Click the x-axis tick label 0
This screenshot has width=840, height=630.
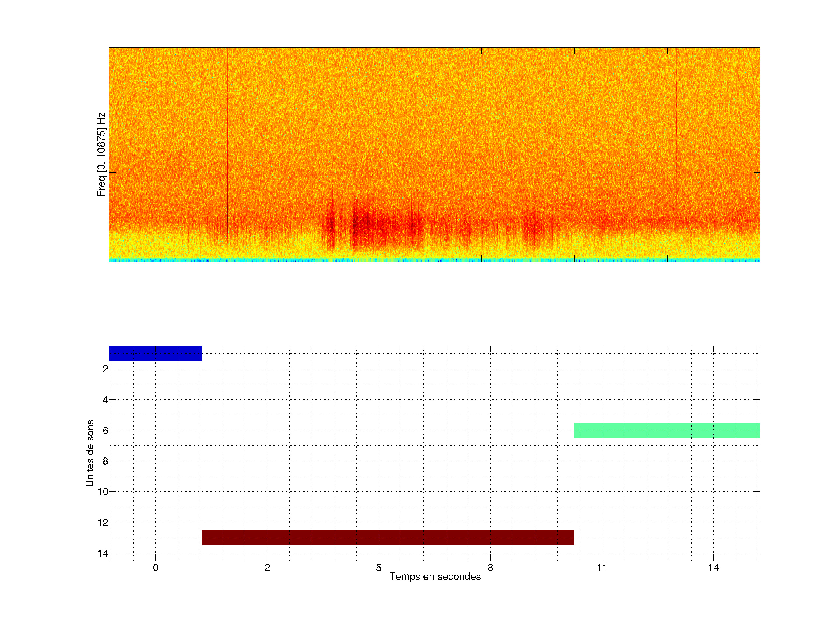[x=156, y=568]
